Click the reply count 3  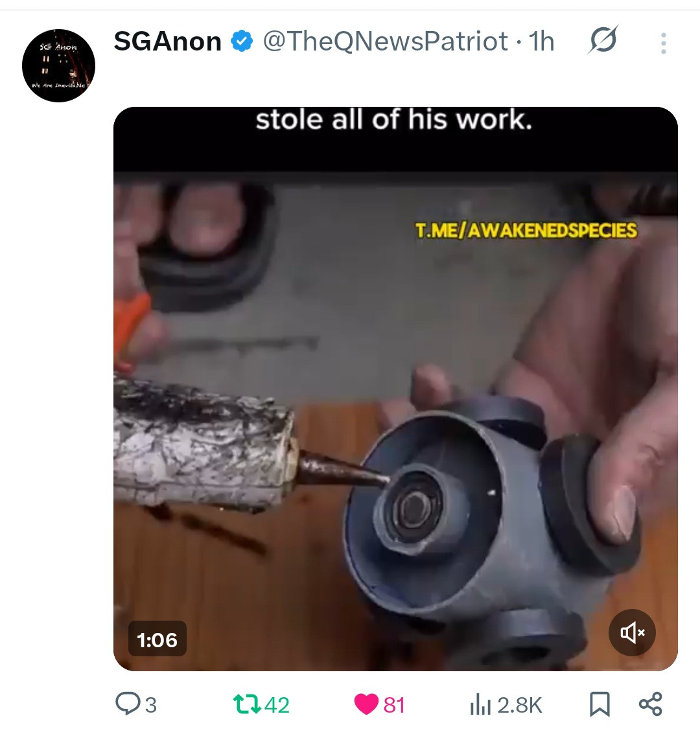coord(150,705)
